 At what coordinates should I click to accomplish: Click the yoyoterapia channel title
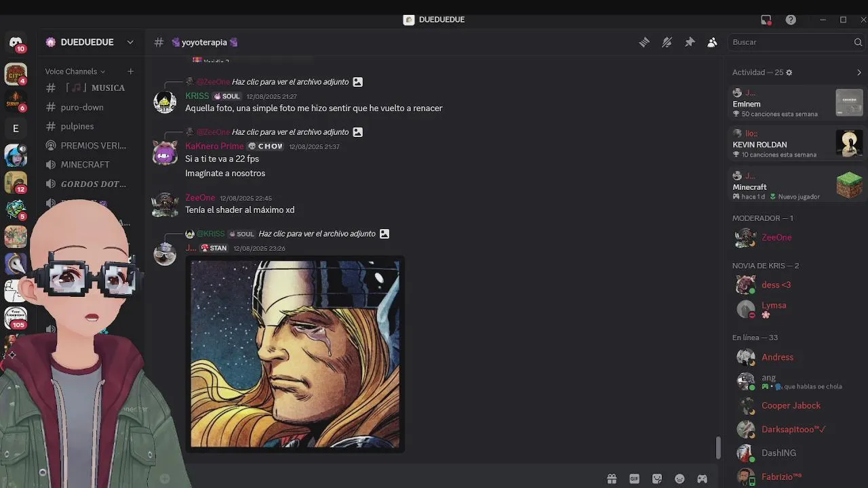[204, 42]
